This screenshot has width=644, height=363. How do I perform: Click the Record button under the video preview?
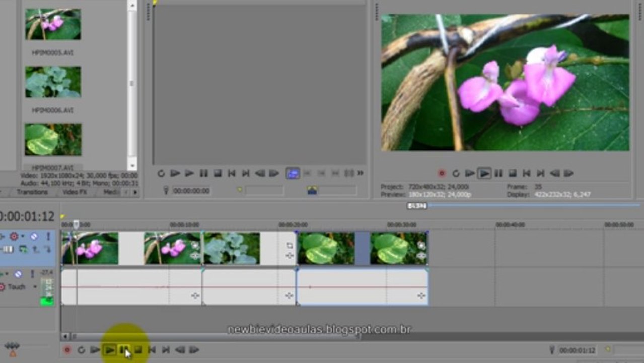tap(442, 173)
